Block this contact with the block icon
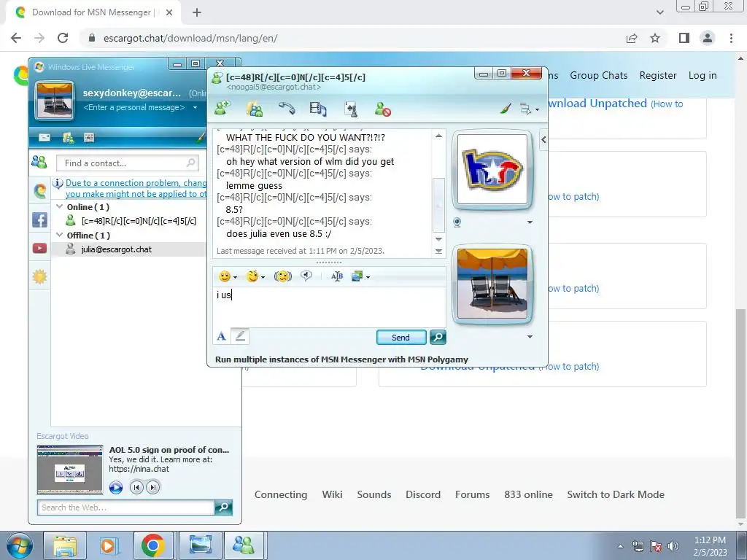Viewport: 747px width, 560px height. [x=382, y=109]
